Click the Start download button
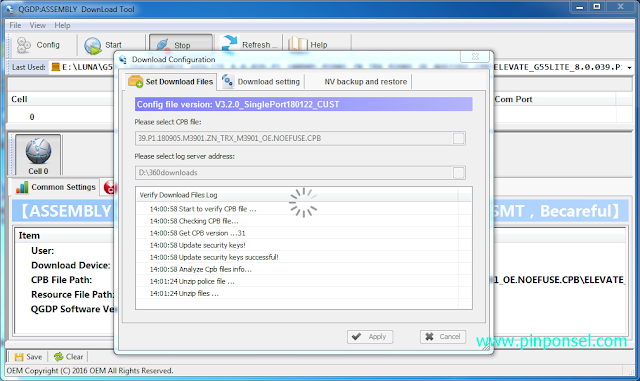The width and height of the screenshot is (640, 381). tap(103, 45)
